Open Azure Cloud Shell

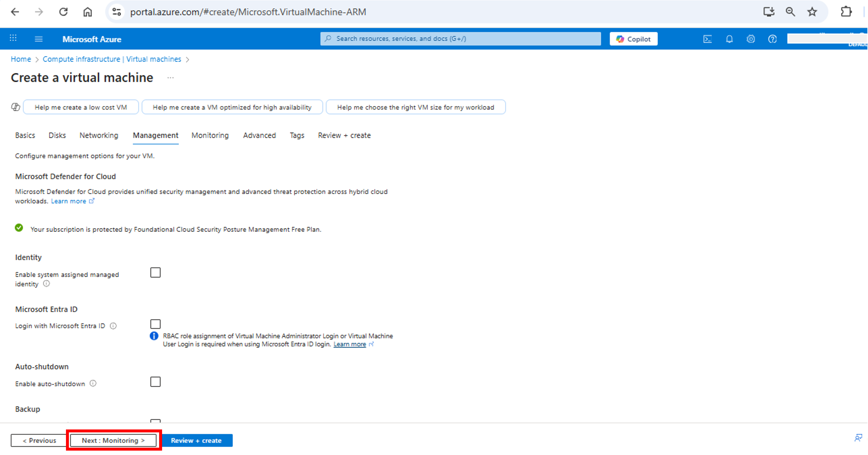[x=708, y=39]
